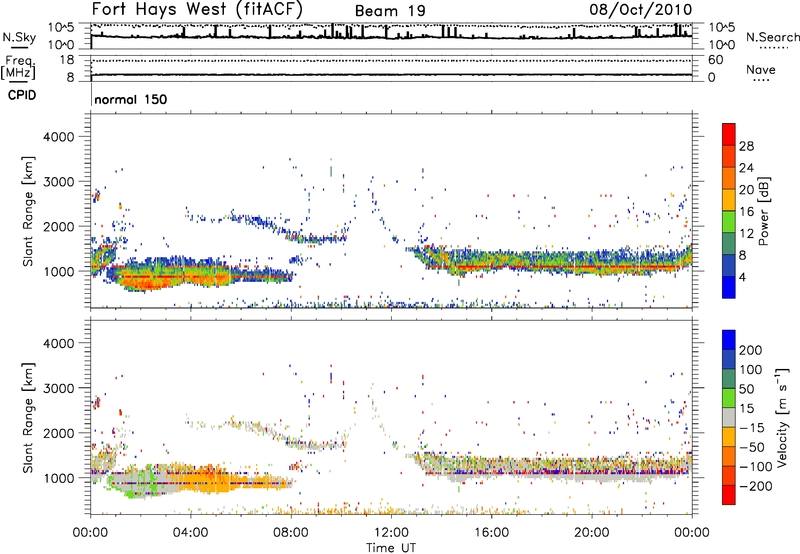Click the "04:00" time axis label
Screen dimensions: 800x554
point(191,533)
